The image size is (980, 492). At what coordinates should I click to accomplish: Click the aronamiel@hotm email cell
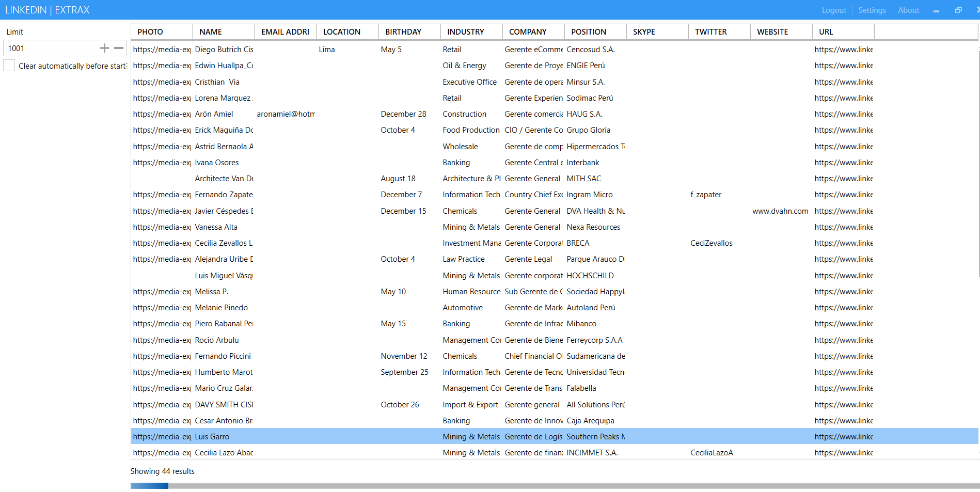(x=286, y=114)
